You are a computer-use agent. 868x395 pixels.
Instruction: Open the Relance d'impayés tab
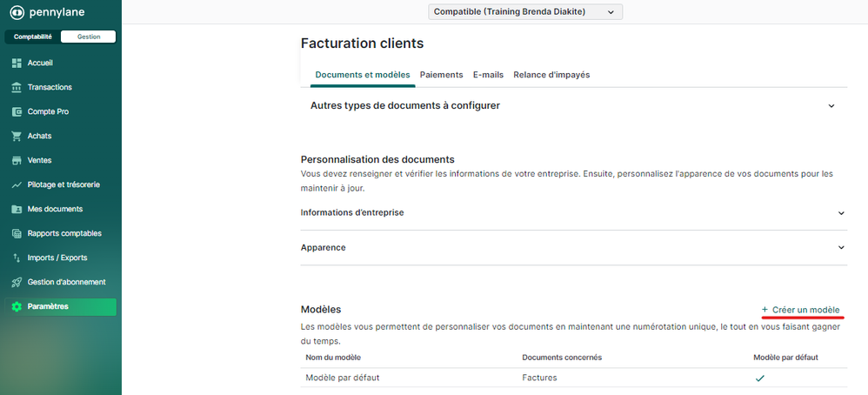pos(551,75)
